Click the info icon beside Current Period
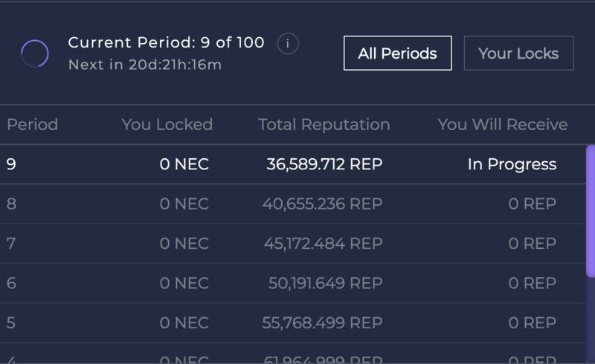 (x=288, y=44)
